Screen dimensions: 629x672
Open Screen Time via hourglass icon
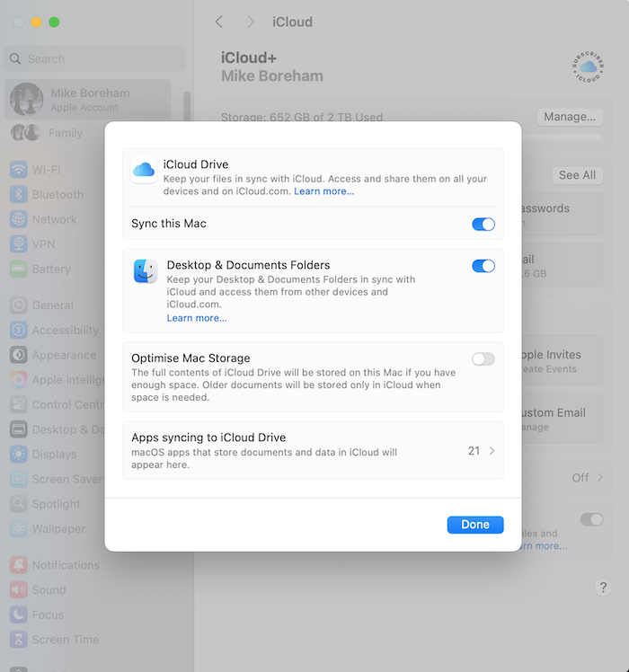click(x=19, y=640)
